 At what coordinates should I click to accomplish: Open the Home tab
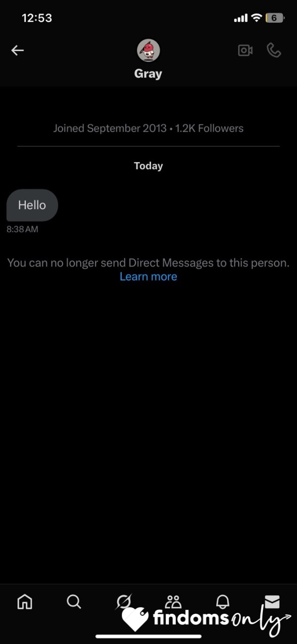tap(25, 602)
